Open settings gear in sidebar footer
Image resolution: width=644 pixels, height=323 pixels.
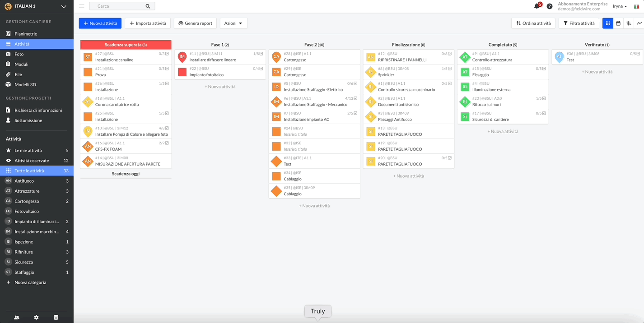click(x=37, y=318)
